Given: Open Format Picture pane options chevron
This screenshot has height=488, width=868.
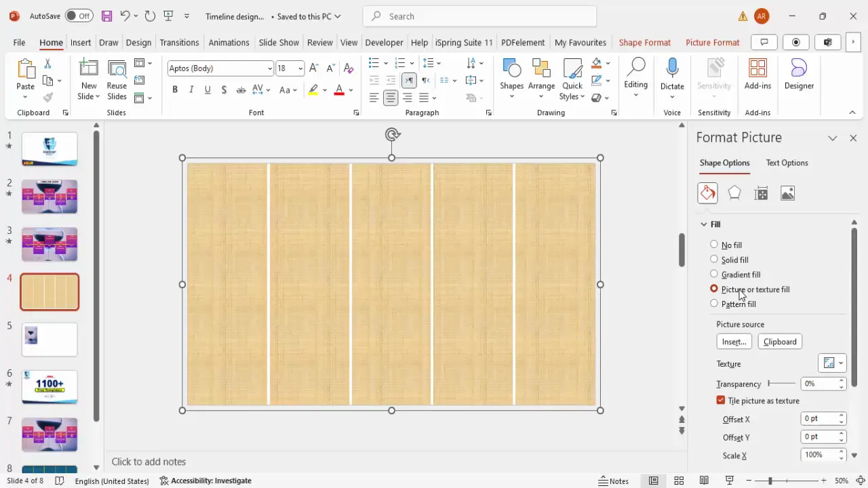Looking at the screenshot, I should [x=833, y=138].
